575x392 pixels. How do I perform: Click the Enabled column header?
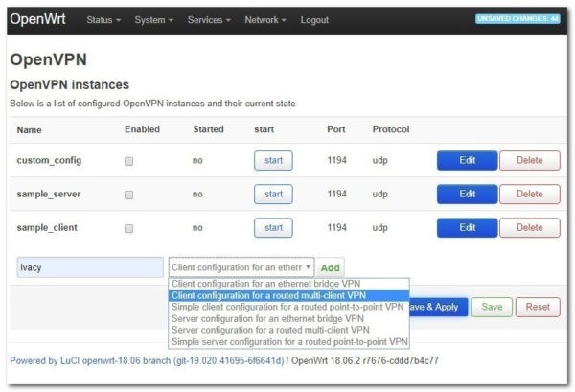coord(142,129)
